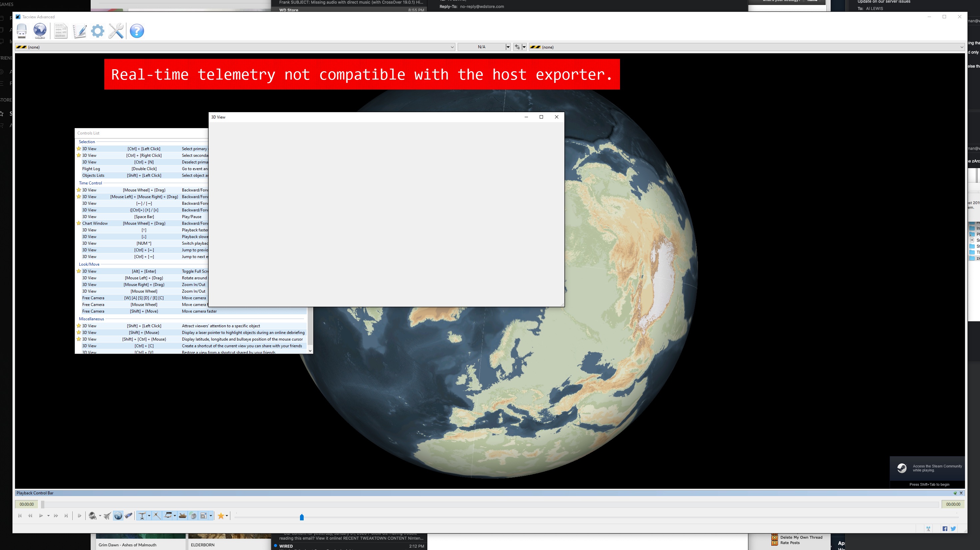Click the pilot helmet cockpit view icon
980x550 pixels.
92,516
